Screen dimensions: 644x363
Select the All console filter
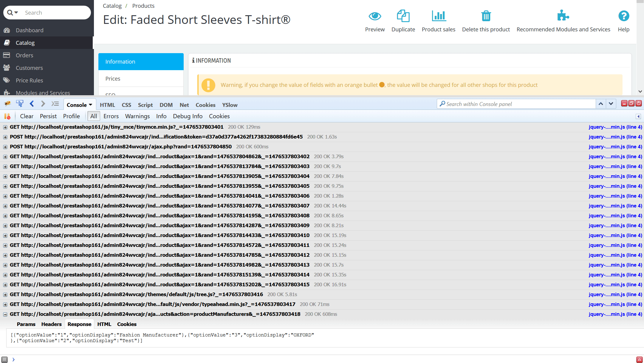pos(94,116)
